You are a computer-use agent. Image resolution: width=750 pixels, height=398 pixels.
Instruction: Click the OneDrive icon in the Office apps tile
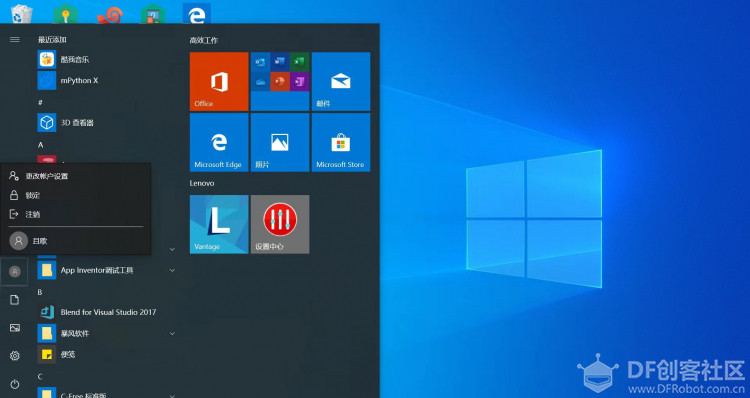[x=260, y=81]
